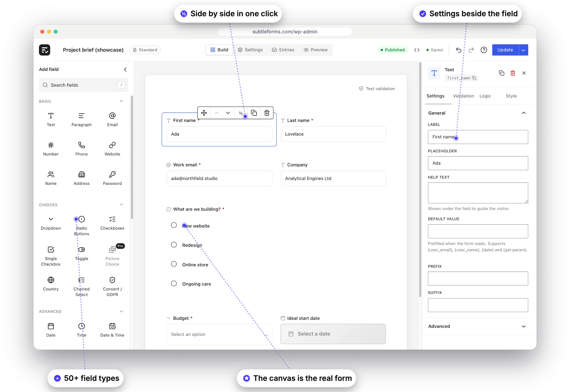The width and height of the screenshot is (570, 392).
Task: Add a Website field
Action: [112, 149]
